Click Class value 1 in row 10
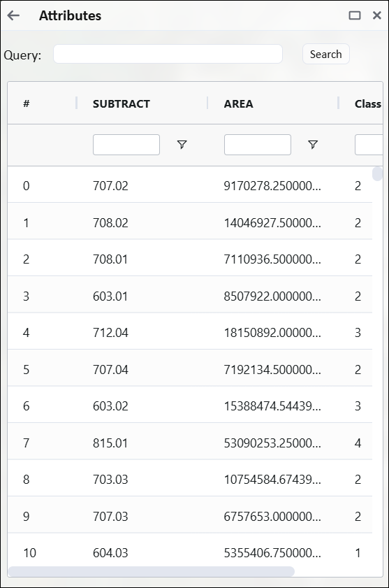This screenshot has width=389, height=588. pos(358,553)
